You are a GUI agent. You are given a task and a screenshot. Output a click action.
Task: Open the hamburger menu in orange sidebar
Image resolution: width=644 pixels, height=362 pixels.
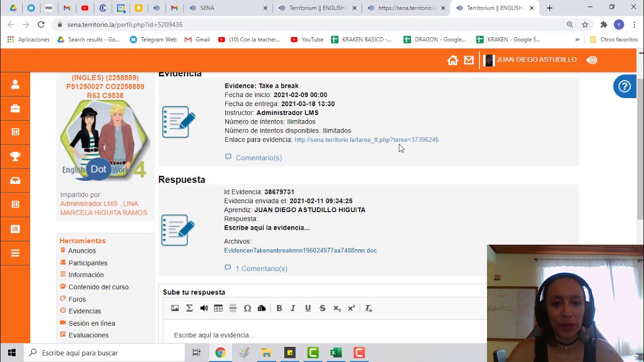pos(15,253)
